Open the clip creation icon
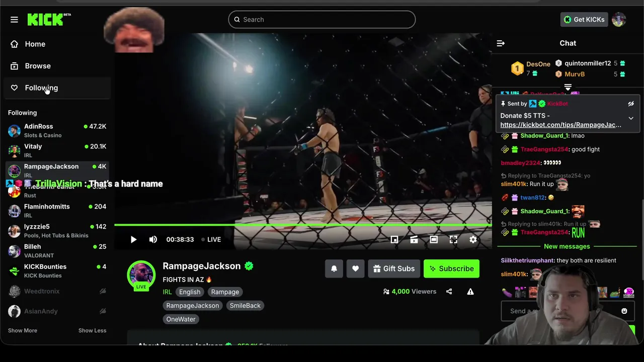 pos(414,239)
